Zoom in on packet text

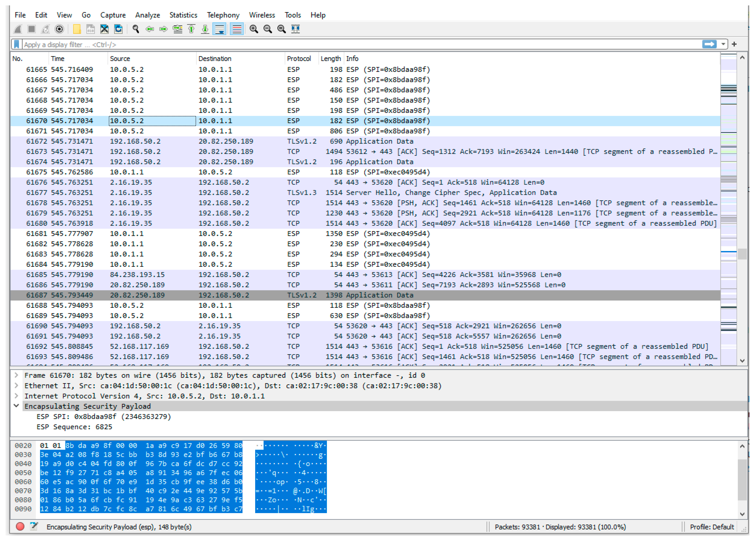(x=254, y=29)
